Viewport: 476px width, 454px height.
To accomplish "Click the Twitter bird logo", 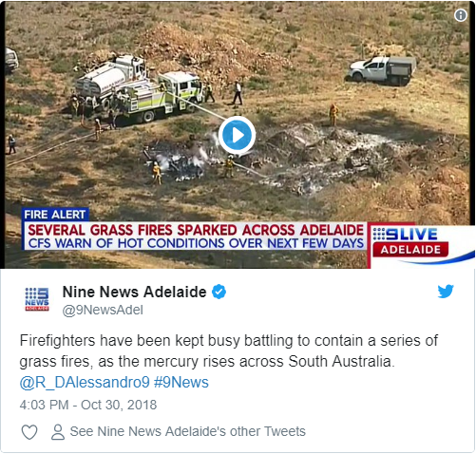I will [446, 292].
